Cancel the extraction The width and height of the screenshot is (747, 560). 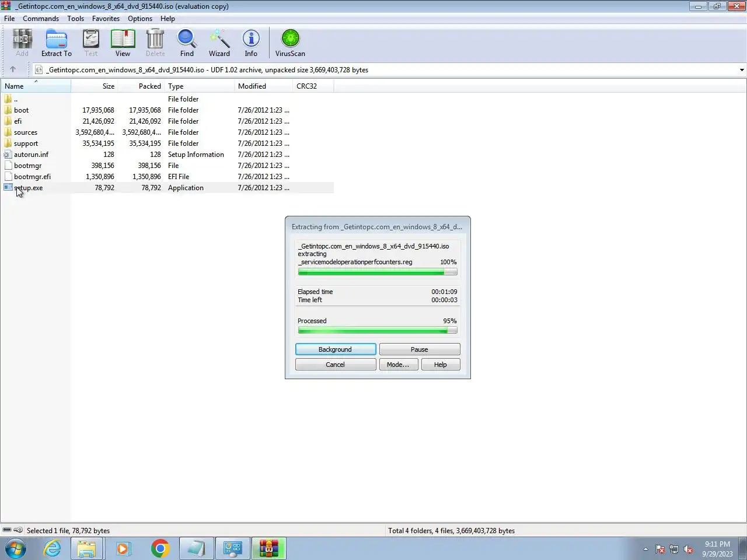(x=336, y=365)
